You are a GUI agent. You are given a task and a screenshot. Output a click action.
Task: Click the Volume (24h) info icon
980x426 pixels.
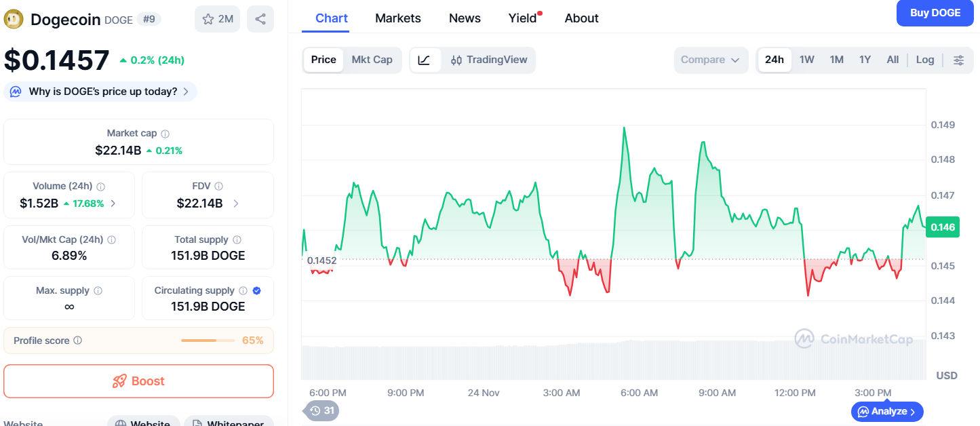coord(101,186)
